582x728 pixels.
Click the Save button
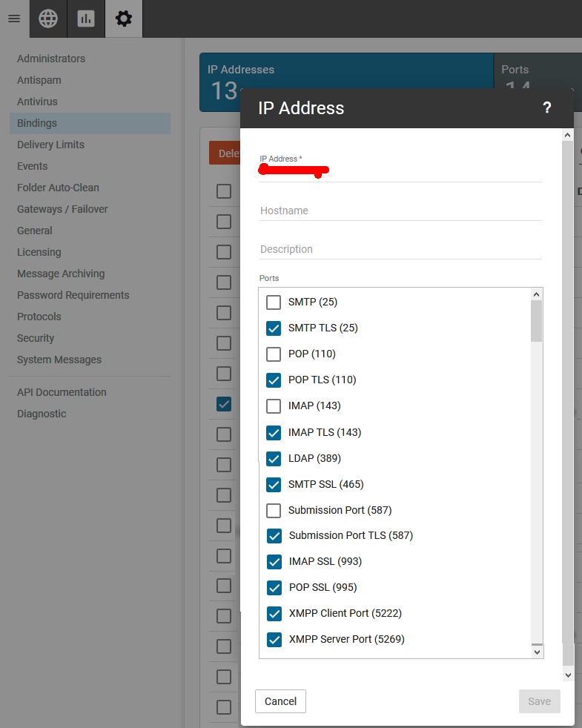click(x=539, y=701)
